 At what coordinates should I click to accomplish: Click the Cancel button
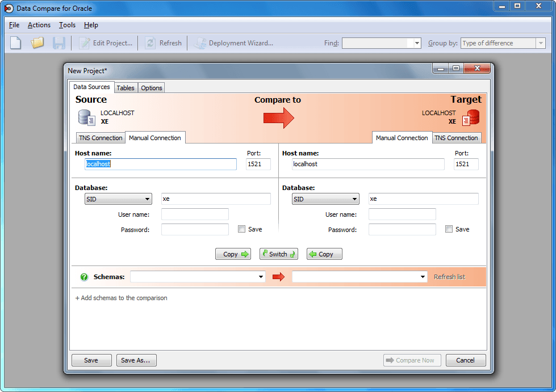click(466, 360)
